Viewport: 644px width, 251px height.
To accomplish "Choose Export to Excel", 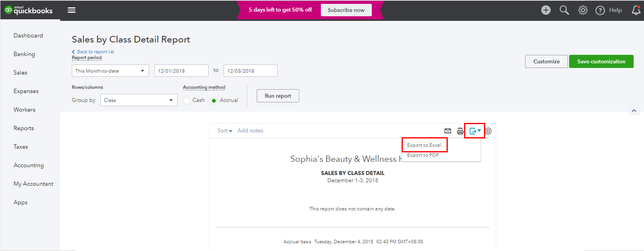I will (x=424, y=145).
